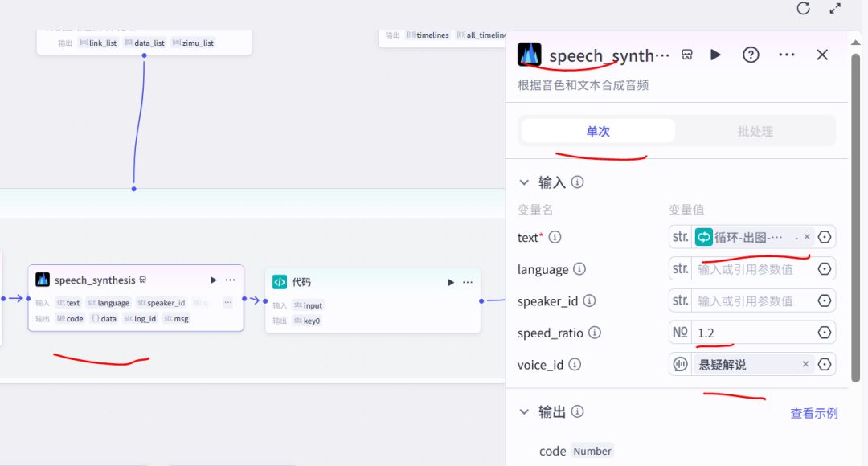Click the speech_synthesis waveform icon in panel header
868x466 pixels.
[530, 55]
